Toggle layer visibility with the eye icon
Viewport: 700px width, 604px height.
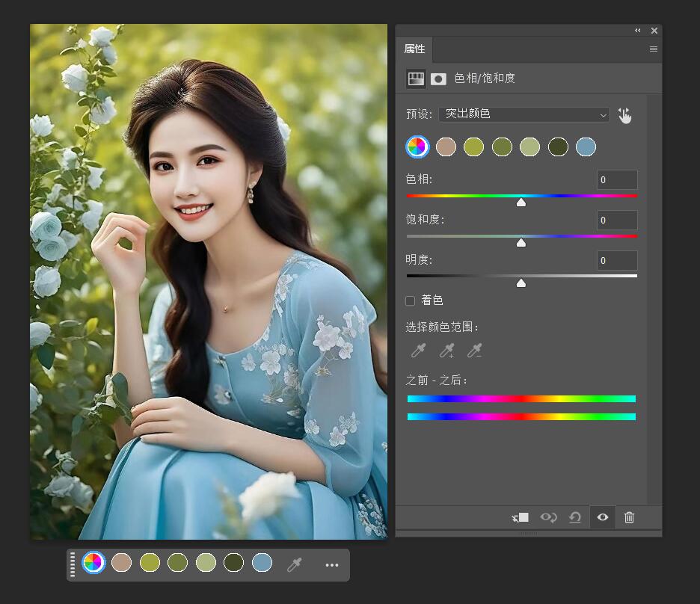(603, 517)
